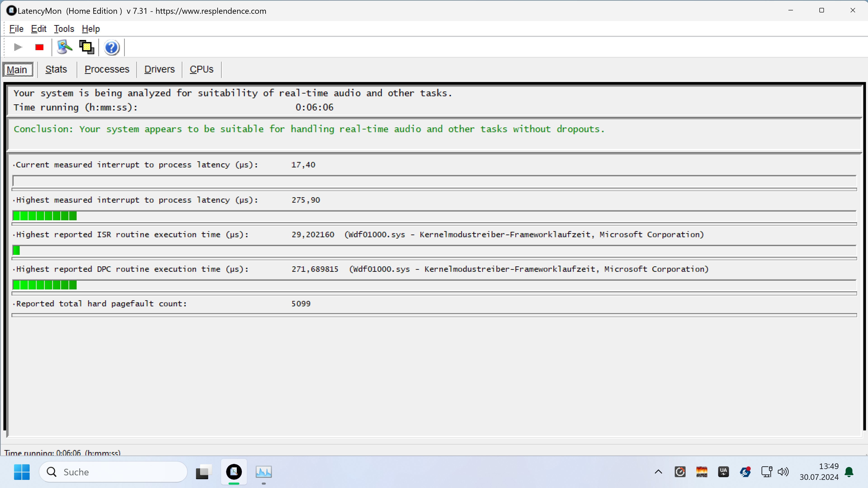
Task: Click the LatencyMon logo in the title bar
Action: [x=12, y=11]
